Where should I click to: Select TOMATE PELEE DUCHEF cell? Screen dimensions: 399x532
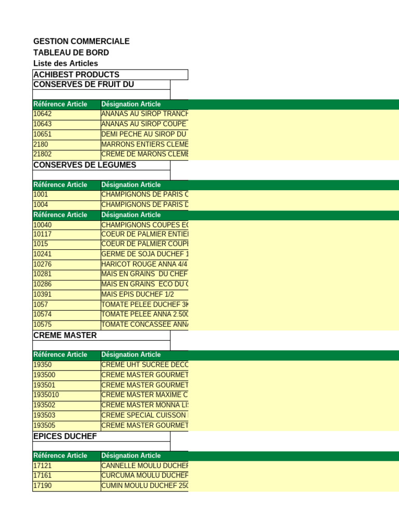[144, 305]
